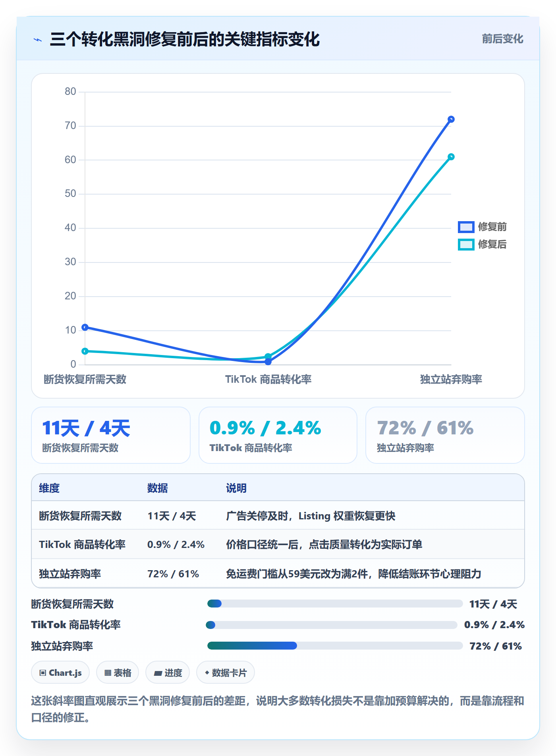Click the 说明 column header
Image resolution: width=556 pixels, height=756 pixels.
tap(236, 488)
